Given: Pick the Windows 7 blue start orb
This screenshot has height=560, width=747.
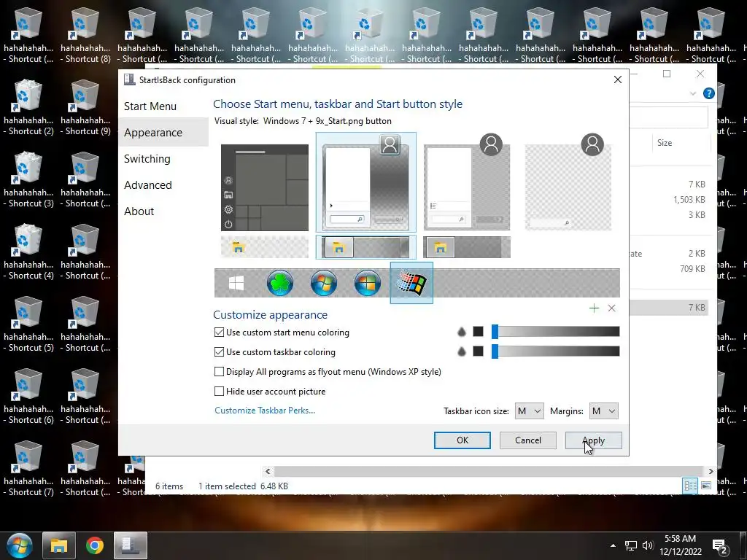Looking at the screenshot, I should coord(323,283).
